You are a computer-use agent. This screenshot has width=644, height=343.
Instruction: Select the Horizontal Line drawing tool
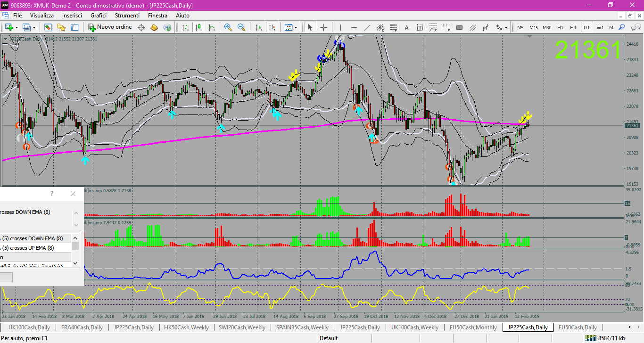point(354,27)
